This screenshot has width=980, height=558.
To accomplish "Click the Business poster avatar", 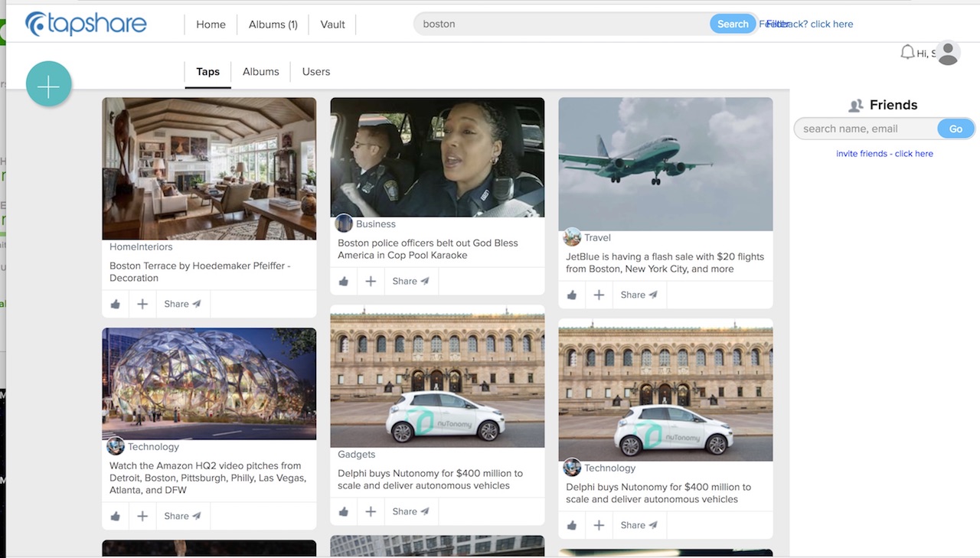I will click(344, 224).
